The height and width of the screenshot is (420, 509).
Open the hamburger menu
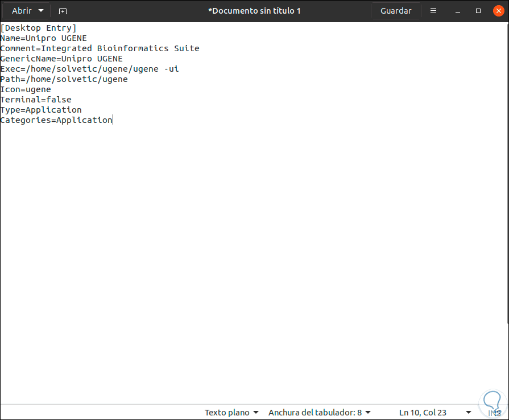point(433,11)
